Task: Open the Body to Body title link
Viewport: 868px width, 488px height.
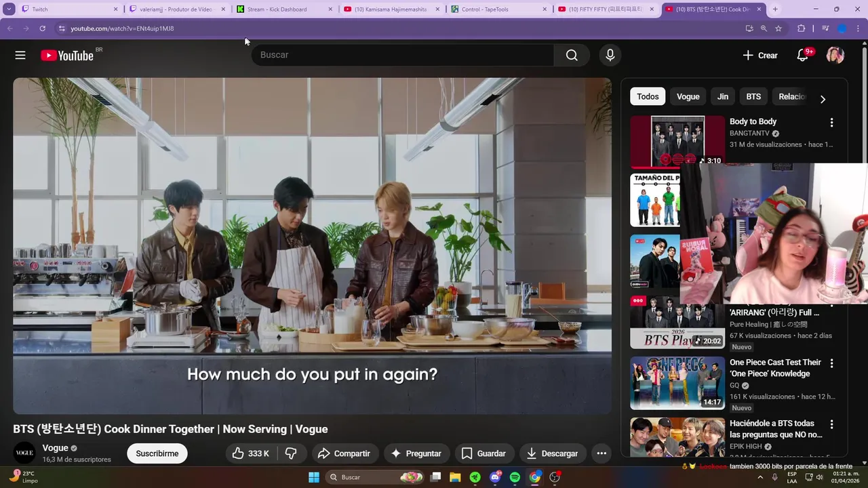Action: pos(753,122)
